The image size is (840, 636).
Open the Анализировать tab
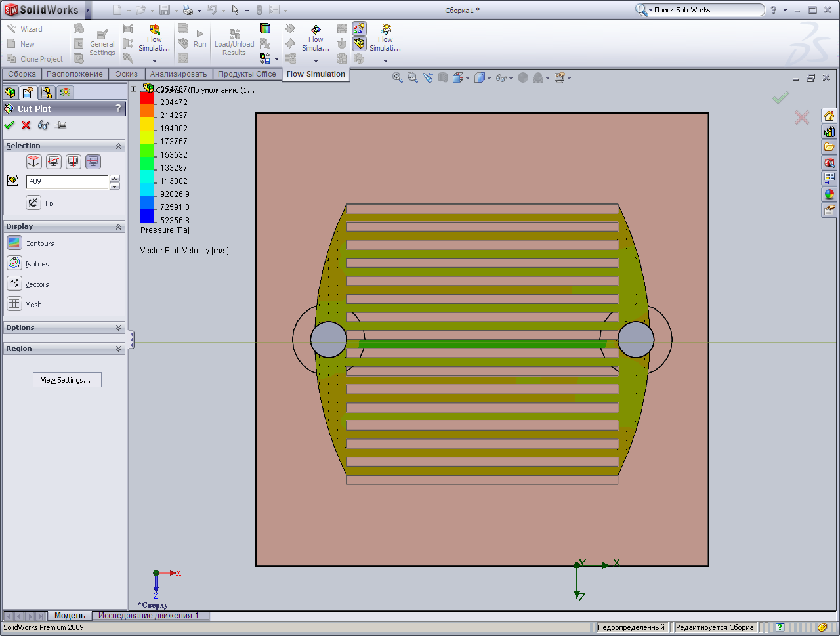tap(178, 74)
